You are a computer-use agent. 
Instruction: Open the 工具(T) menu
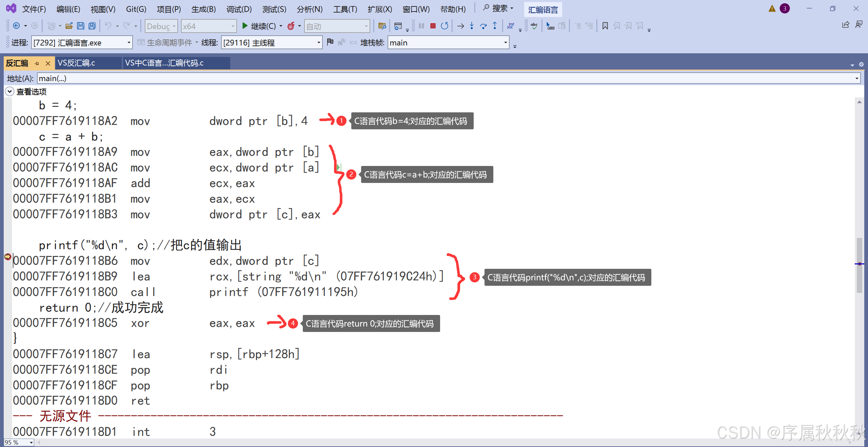(x=345, y=9)
